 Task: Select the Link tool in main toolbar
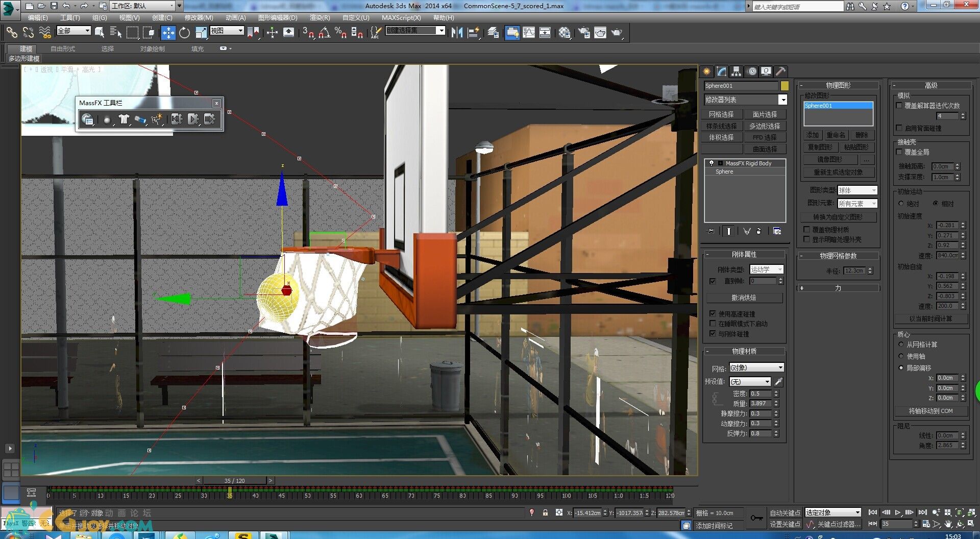tap(11, 33)
